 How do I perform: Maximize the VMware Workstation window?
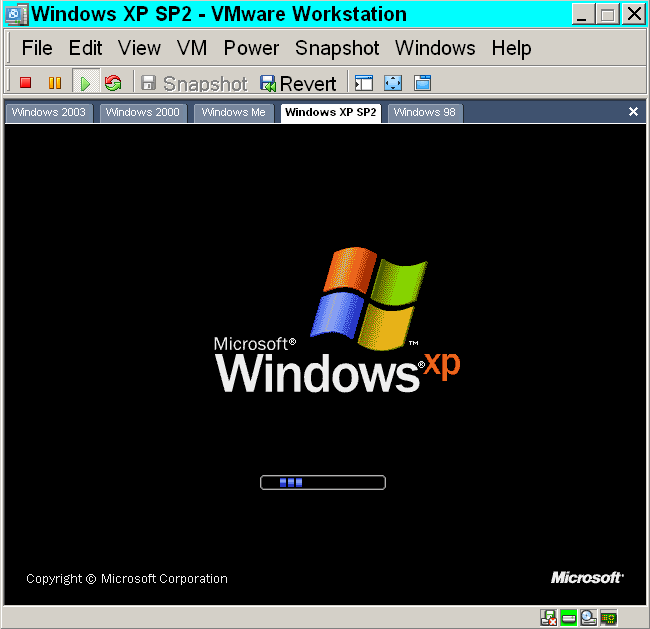click(607, 14)
